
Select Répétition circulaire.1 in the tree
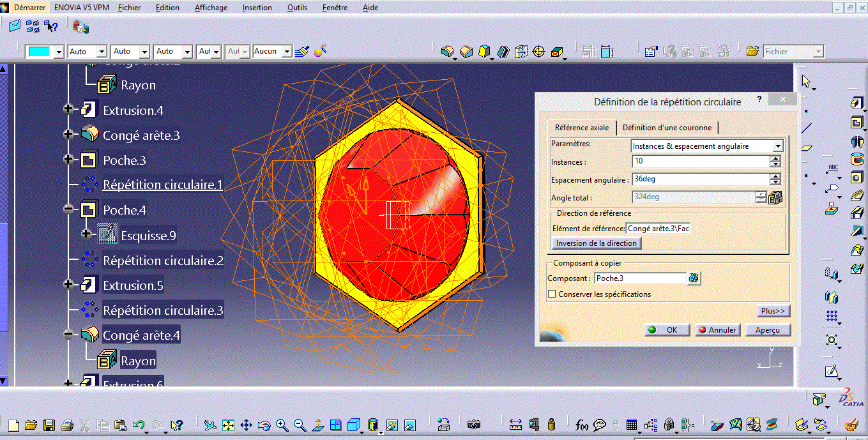click(x=163, y=185)
